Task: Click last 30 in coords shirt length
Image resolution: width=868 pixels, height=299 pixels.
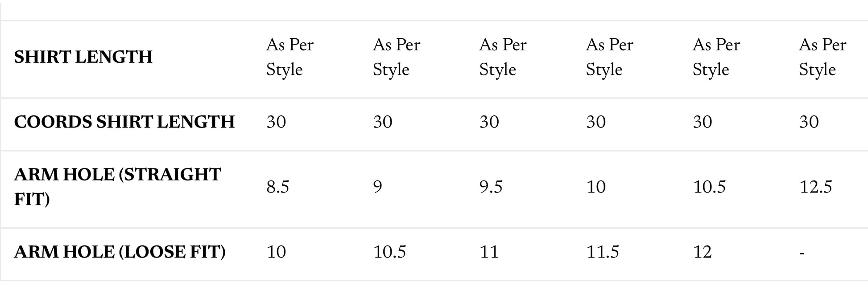Action: (x=809, y=122)
